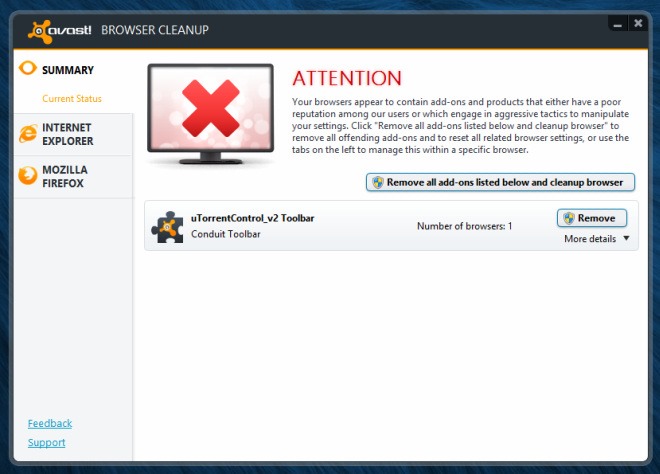Click the BROWSER CLEANUP title text
The height and width of the screenshot is (474, 660).
coord(155,30)
